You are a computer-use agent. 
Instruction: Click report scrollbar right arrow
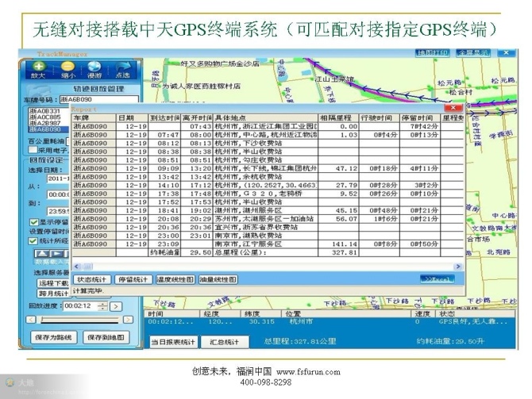(x=458, y=267)
